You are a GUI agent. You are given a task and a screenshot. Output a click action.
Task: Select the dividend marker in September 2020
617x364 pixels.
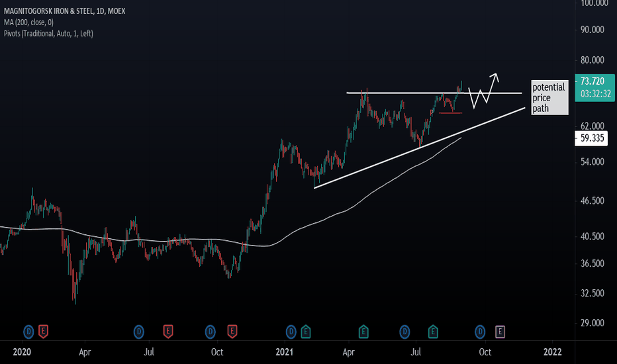210,332
